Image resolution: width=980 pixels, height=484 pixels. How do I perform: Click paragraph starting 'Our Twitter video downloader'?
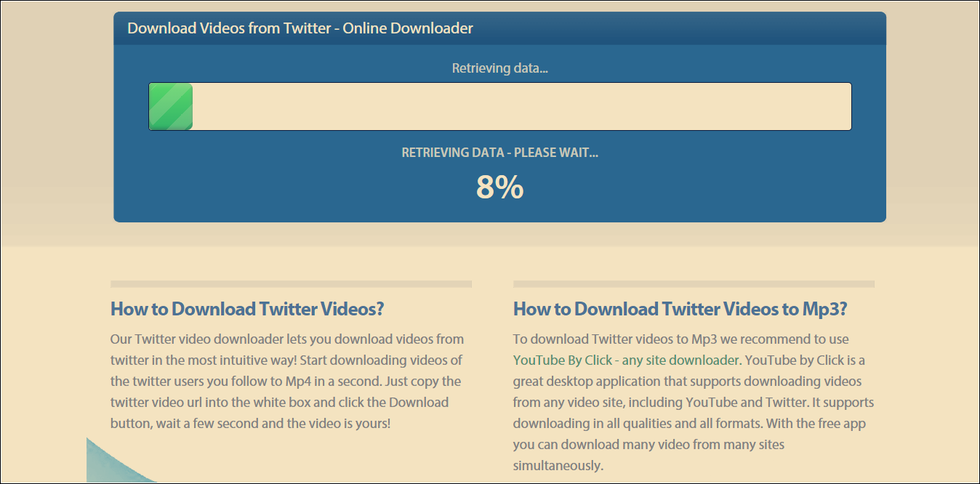(287, 381)
